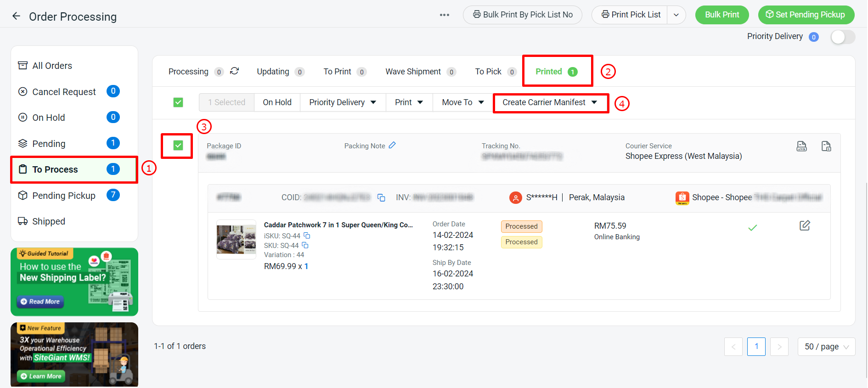Image resolution: width=868 pixels, height=388 pixels.
Task: Click the AWB print icon on package
Action: tap(801, 146)
